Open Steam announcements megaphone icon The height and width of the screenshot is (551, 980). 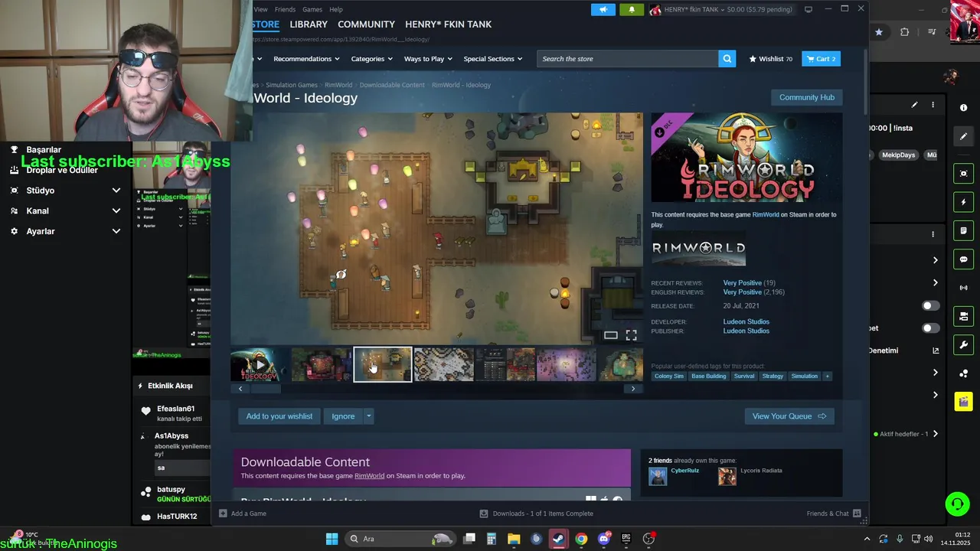click(603, 9)
